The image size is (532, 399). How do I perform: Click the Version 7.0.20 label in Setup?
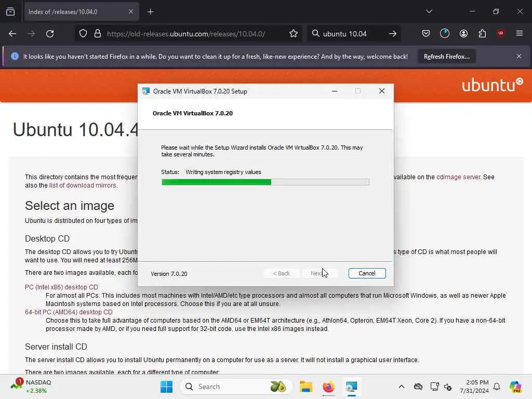(x=169, y=274)
